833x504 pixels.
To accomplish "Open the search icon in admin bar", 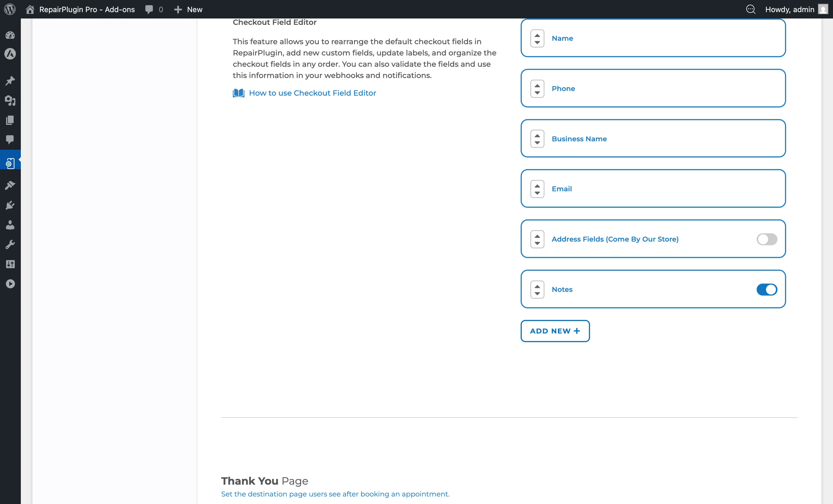I will [x=751, y=9].
